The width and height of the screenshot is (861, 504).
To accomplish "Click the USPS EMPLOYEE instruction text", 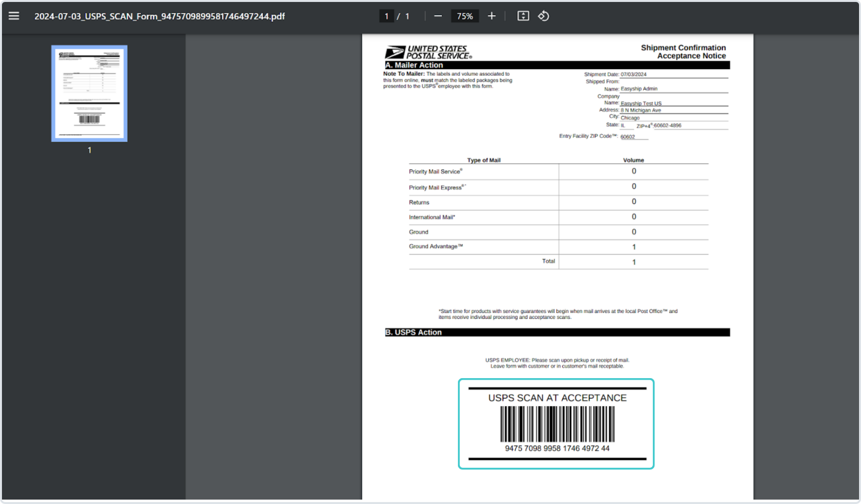I will click(557, 363).
